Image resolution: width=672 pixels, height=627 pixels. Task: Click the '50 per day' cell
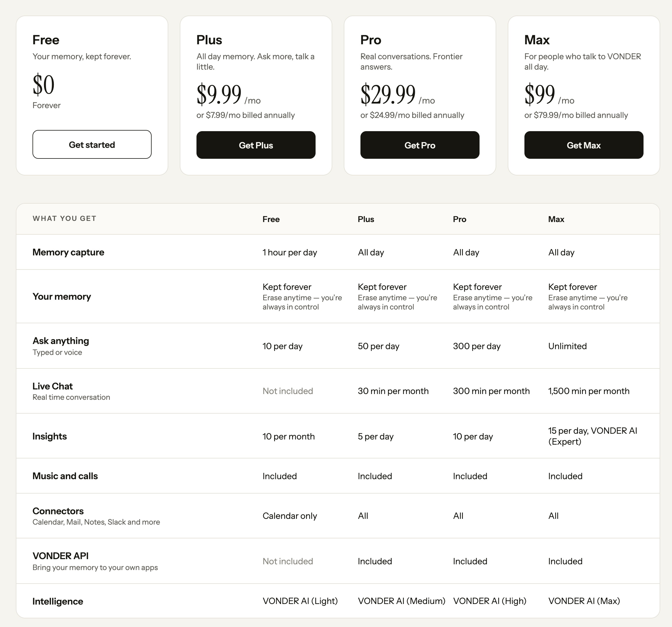[379, 346]
